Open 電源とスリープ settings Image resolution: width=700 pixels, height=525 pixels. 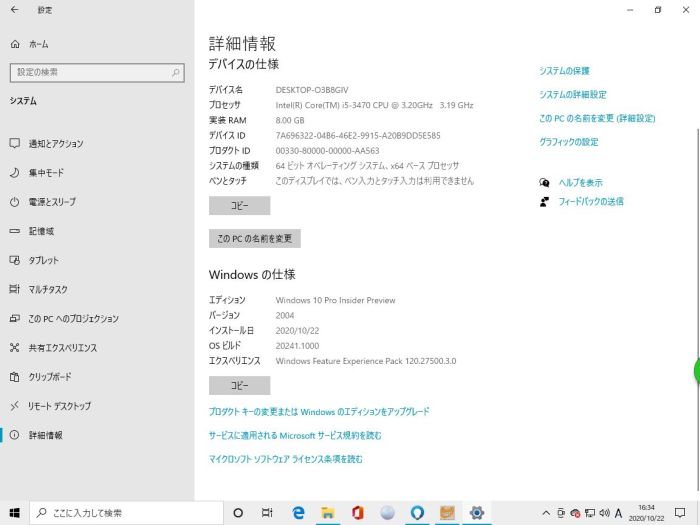click(52, 202)
